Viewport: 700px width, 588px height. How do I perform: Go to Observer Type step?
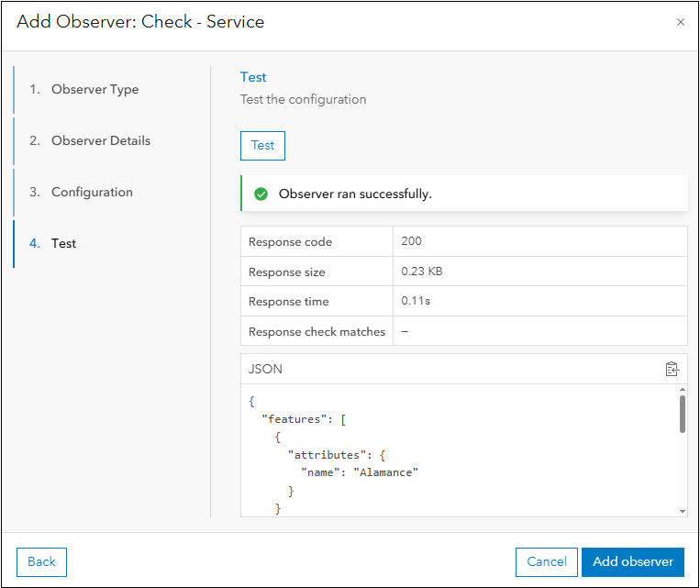pyautogui.click(x=94, y=90)
